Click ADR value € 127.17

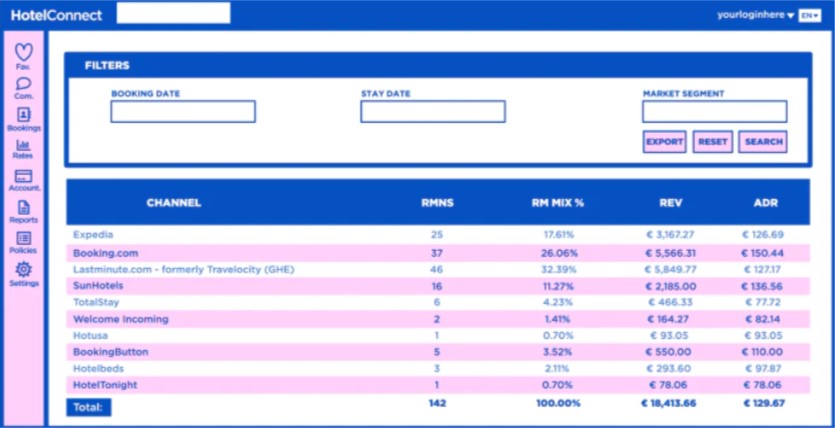pos(762,269)
